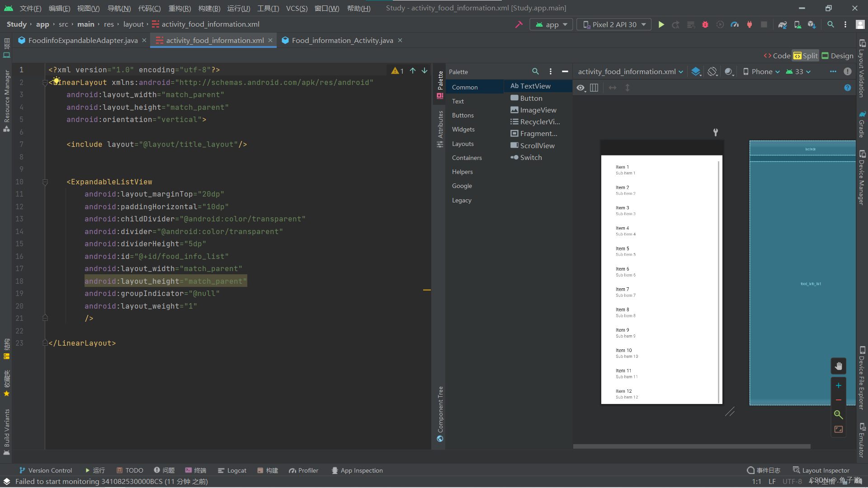Open the app run configuration dropdown
Image resolution: width=868 pixels, height=488 pixels.
[551, 24]
